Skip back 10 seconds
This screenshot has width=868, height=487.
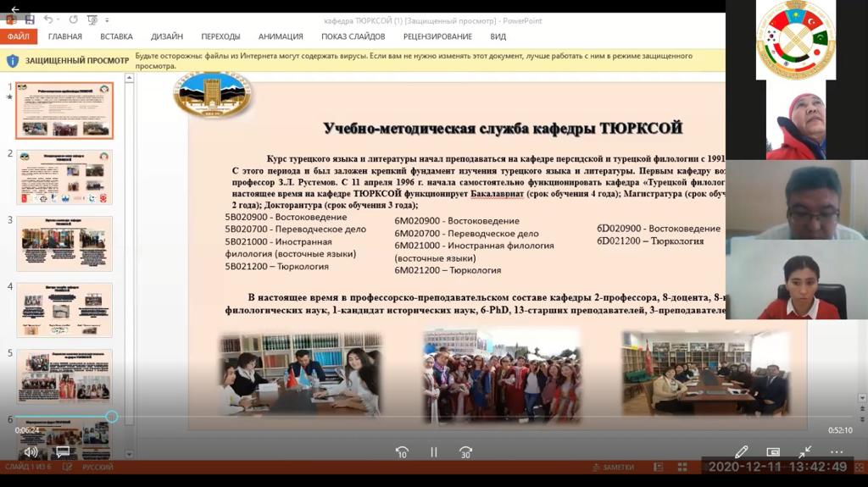pyautogui.click(x=402, y=452)
